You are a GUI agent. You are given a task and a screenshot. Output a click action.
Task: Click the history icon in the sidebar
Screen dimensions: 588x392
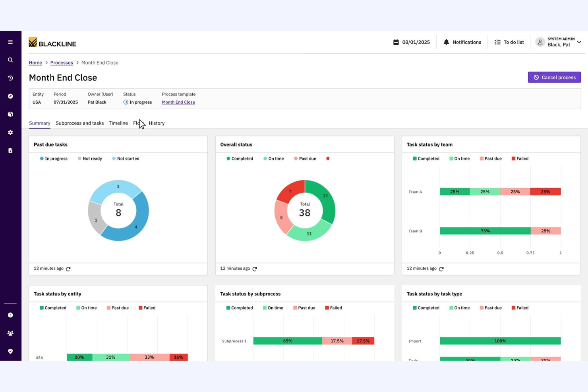(x=10, y=78)
